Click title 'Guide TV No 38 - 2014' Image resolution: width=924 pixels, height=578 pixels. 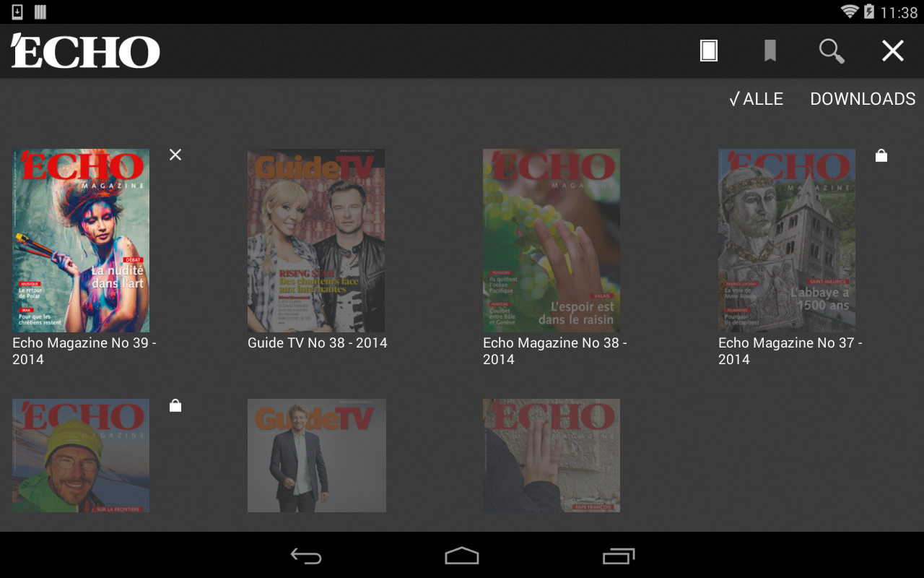point(318,342)
